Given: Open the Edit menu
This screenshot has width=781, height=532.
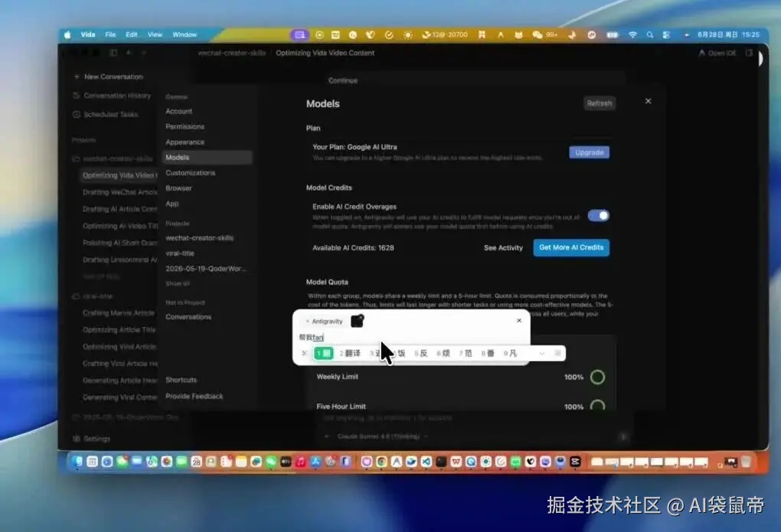Looking at the screenshot, I should click(x=132, y=34).
